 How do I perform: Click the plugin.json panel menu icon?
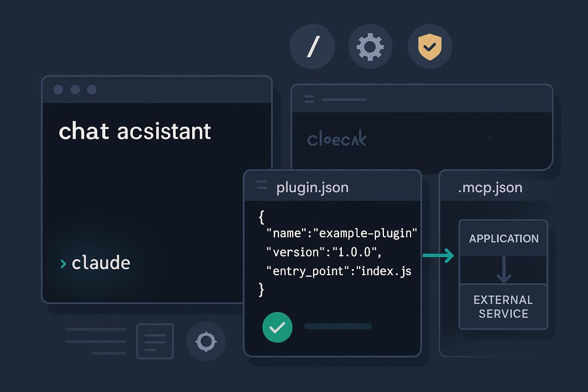tap(261, 185)
